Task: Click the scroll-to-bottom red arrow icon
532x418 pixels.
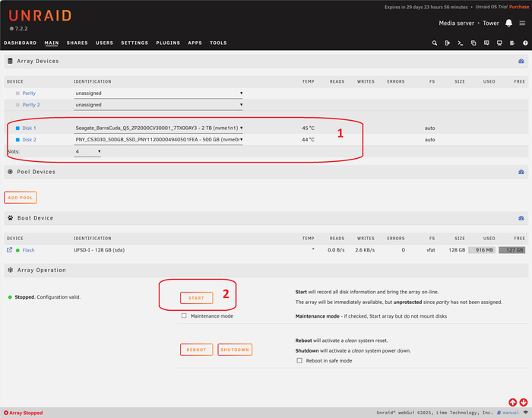Action: [x=524, y=402]
